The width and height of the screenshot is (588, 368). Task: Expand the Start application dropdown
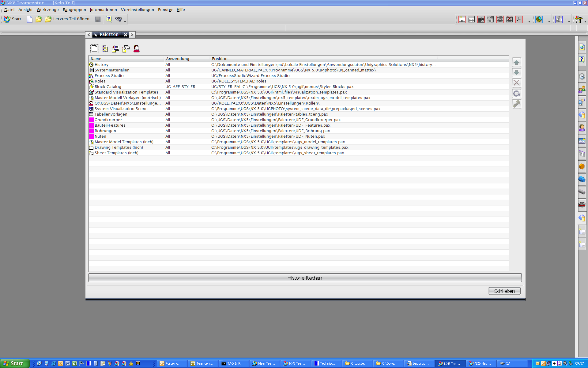pyautogui.click(x=14, y=19)
